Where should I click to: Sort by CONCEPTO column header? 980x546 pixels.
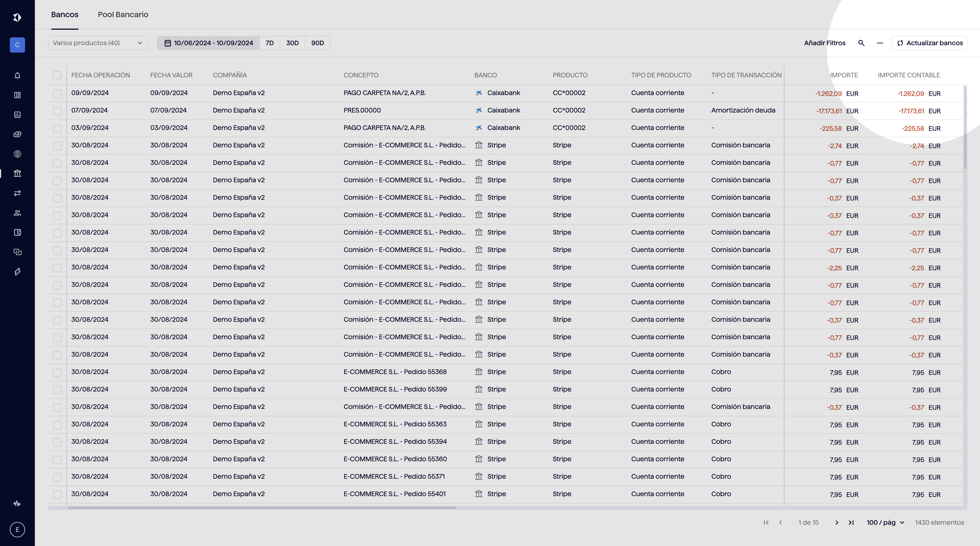pos(361,75)
